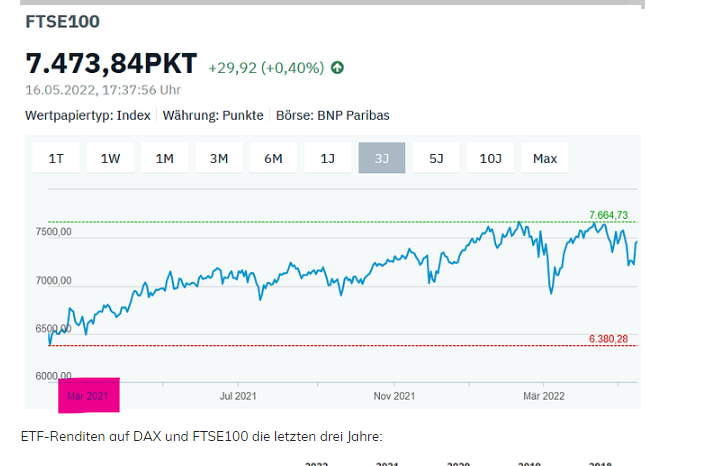Click the Wertpapiertyp: Index label
Viewport: 701px width, 466px height.
click(x=88, y=115)
